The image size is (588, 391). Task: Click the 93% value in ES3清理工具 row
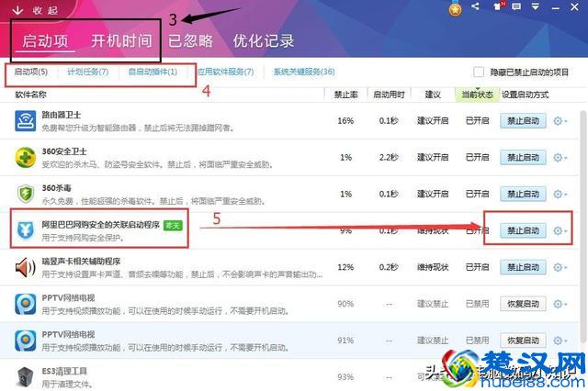click(x=345, y=376)
